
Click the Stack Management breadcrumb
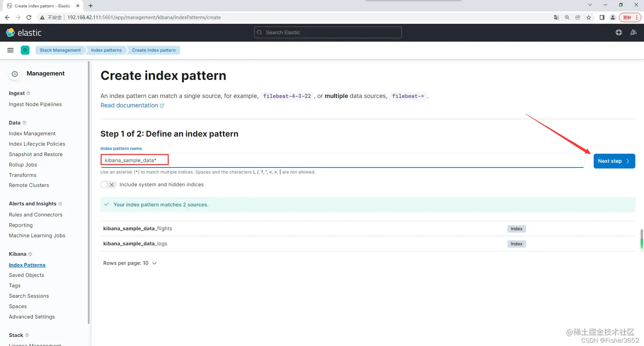tap(60, 50)
